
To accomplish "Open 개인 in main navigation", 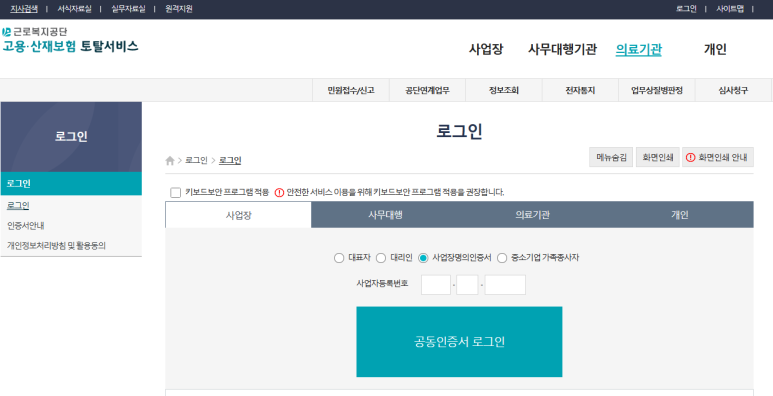I will [715, 49].
